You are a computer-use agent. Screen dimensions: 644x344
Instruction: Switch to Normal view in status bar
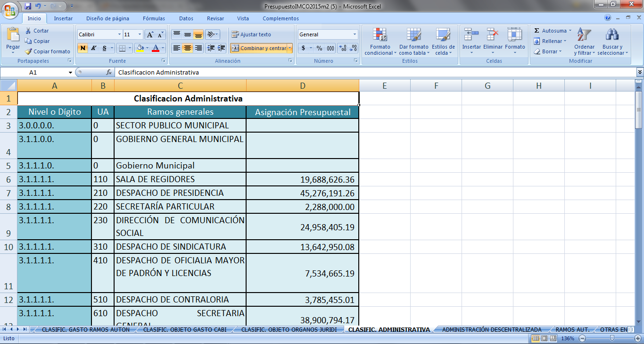pyautogui.click(x=536, y=338)
